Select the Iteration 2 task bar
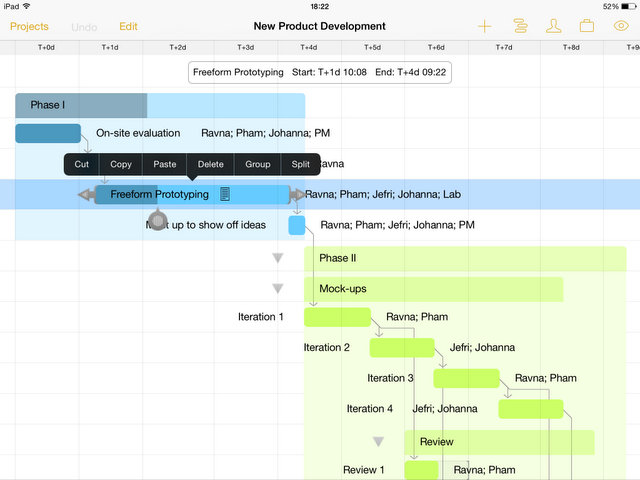Viewport: 640px width, 480px height. pyautogui.click(x=402, y=348)
